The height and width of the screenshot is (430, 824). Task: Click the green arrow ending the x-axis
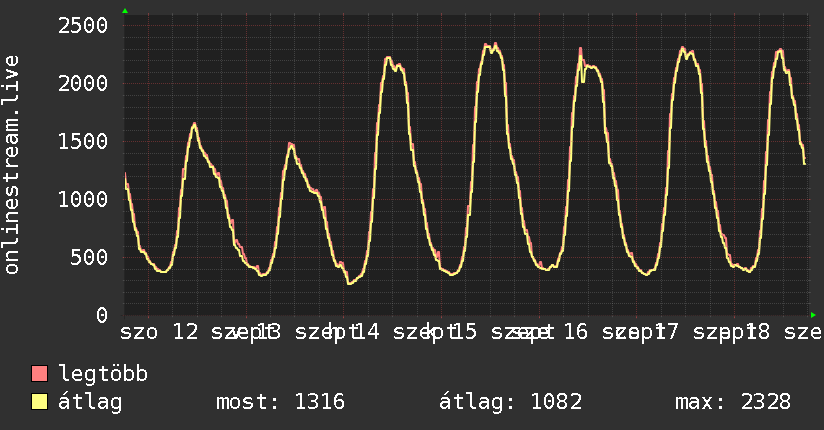point(813,315)
